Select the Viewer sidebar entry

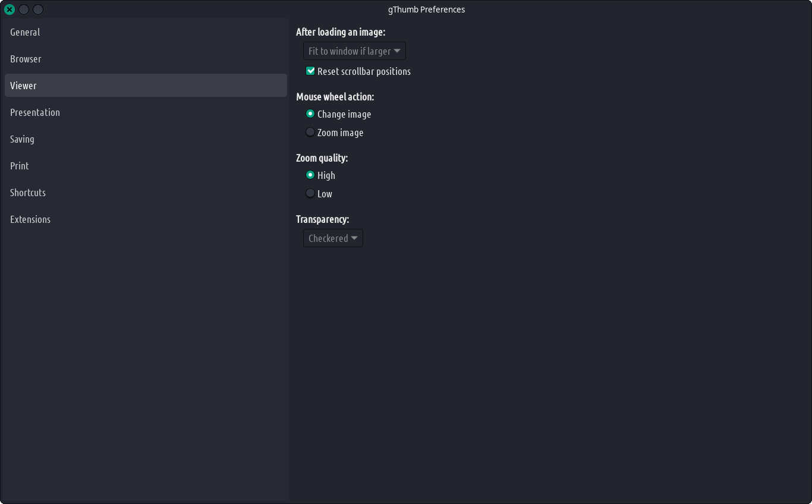point(146,86)
